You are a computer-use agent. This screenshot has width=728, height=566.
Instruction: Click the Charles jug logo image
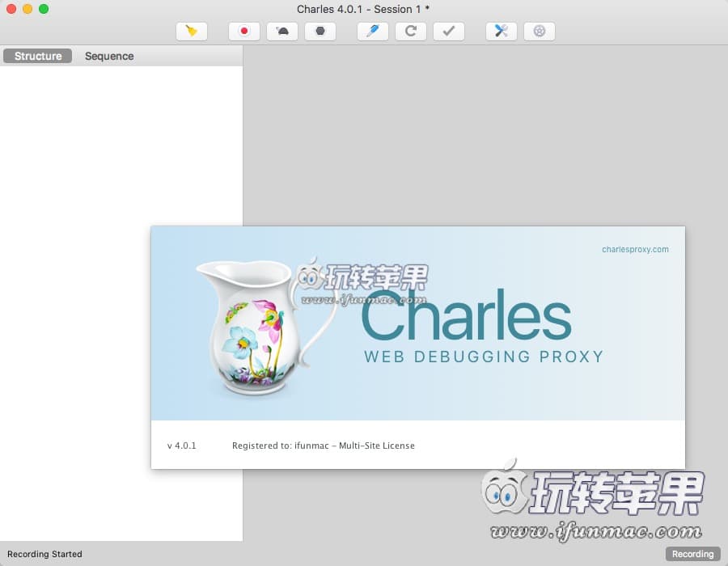pos(267,326)
